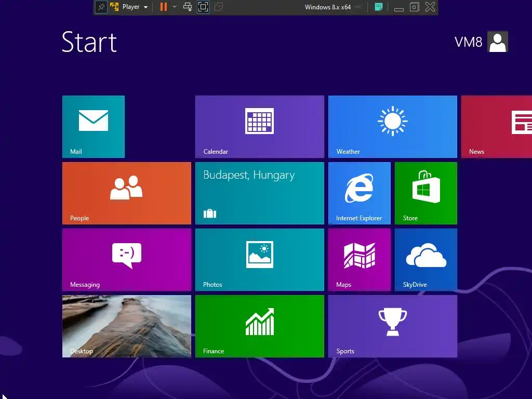Click the double chevron beside Windows 8.x x64
This screenshot has height=399, width=532.
(358, 7)
